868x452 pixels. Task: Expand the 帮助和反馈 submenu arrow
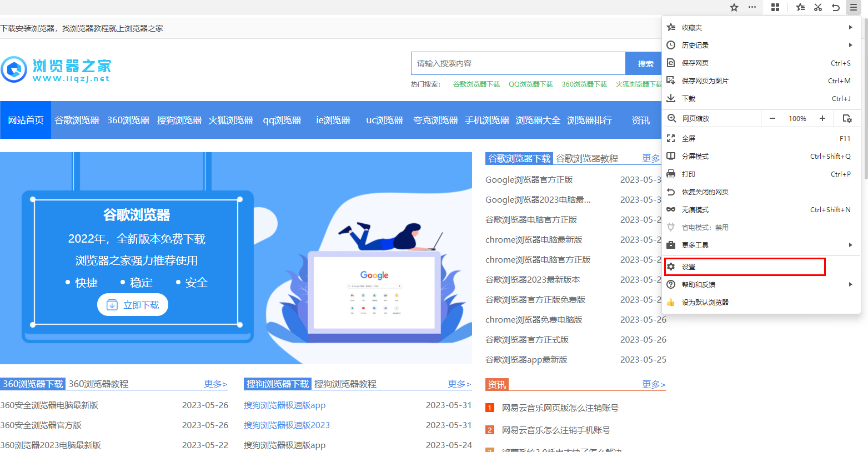pyautogui.click(x=850, y=284)
